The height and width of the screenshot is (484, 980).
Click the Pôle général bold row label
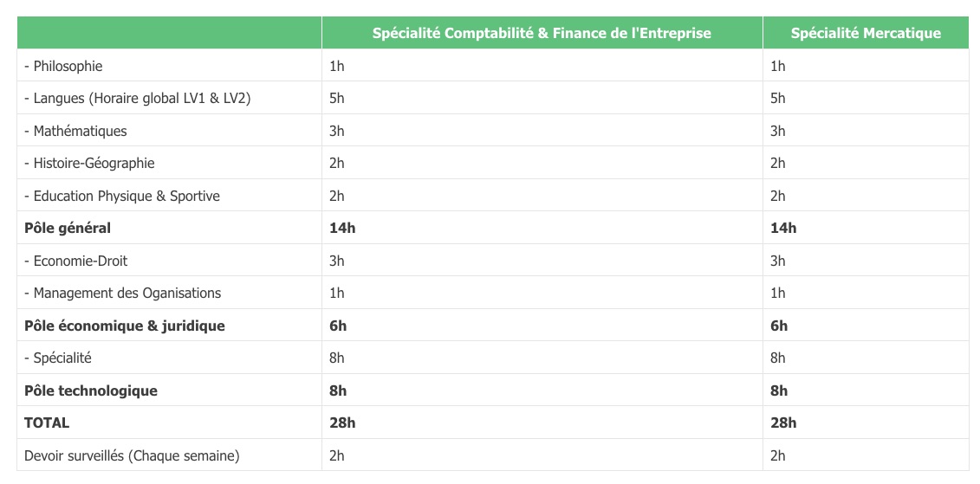(68, 229)
